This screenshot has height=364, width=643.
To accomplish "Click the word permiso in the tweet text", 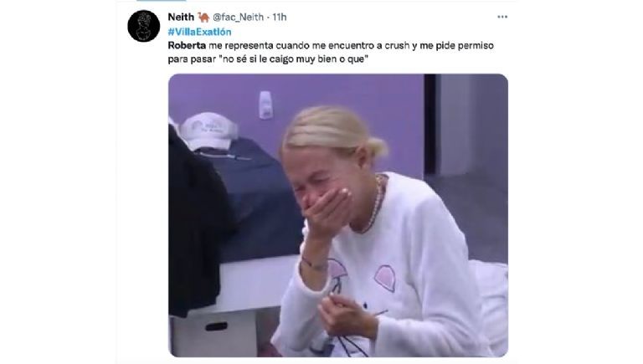I will [476, 45].
